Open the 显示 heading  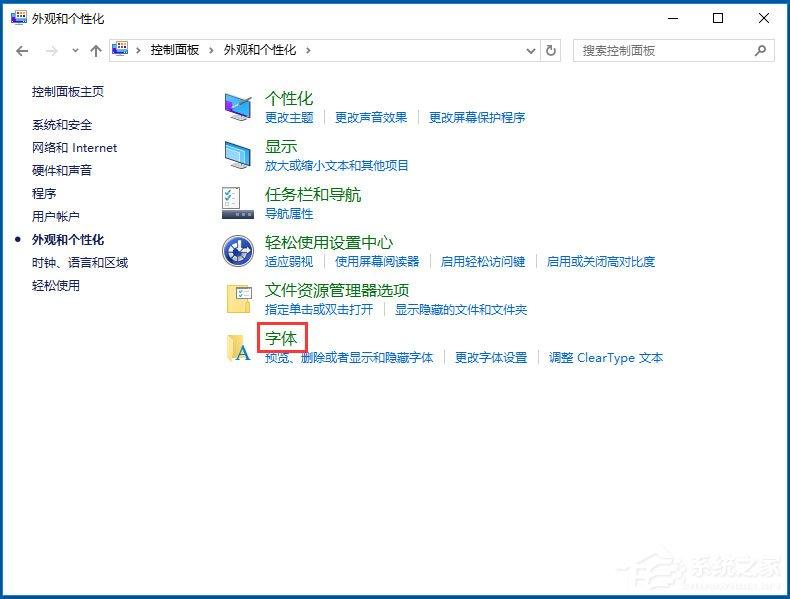click(281, 147)
